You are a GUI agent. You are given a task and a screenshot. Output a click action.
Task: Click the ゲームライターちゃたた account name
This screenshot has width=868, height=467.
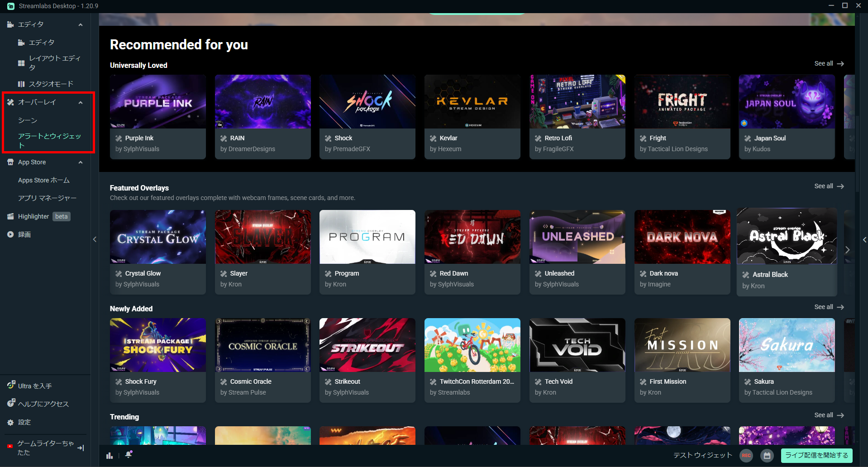(45, 448)
